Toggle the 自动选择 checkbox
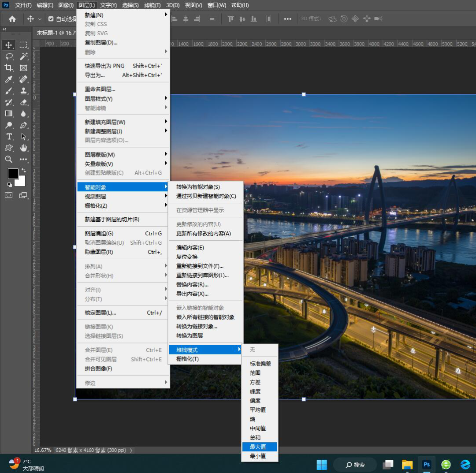 point(51,19)
